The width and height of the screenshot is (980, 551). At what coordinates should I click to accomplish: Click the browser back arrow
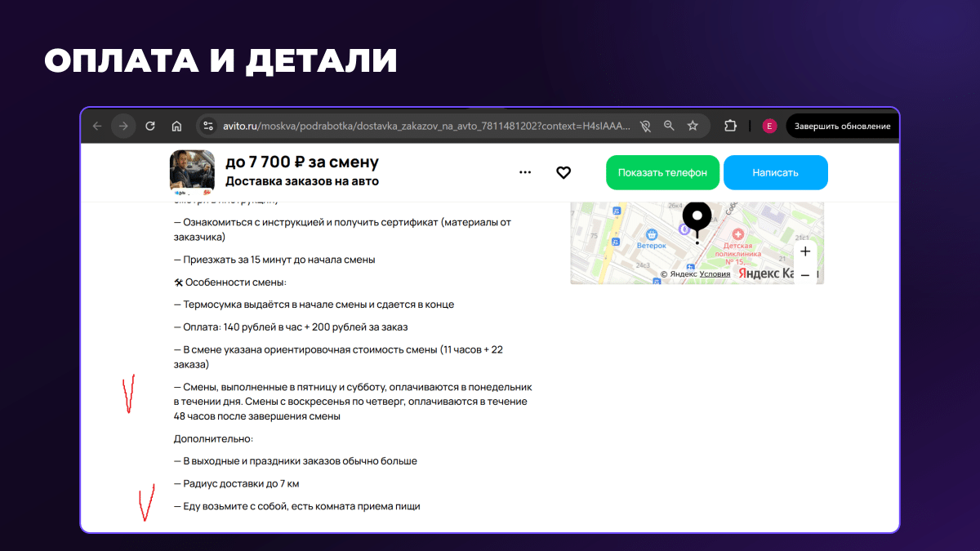pos(97,126)
